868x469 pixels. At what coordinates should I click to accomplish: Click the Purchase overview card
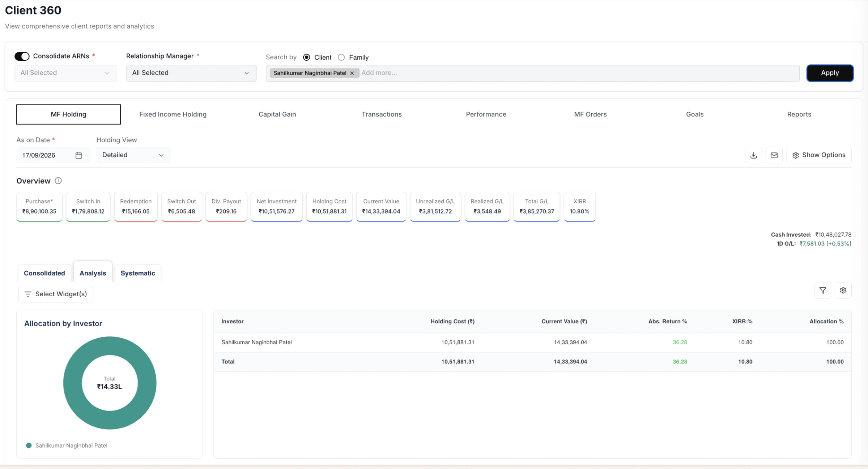pos(39,206)
